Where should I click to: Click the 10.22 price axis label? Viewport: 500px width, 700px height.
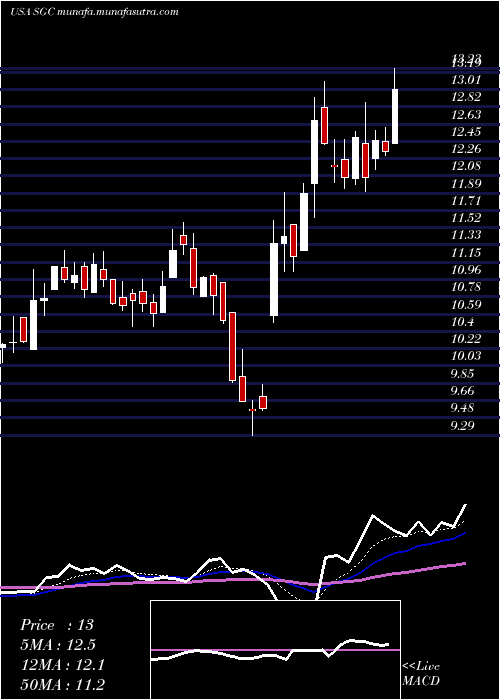point(466,338)
